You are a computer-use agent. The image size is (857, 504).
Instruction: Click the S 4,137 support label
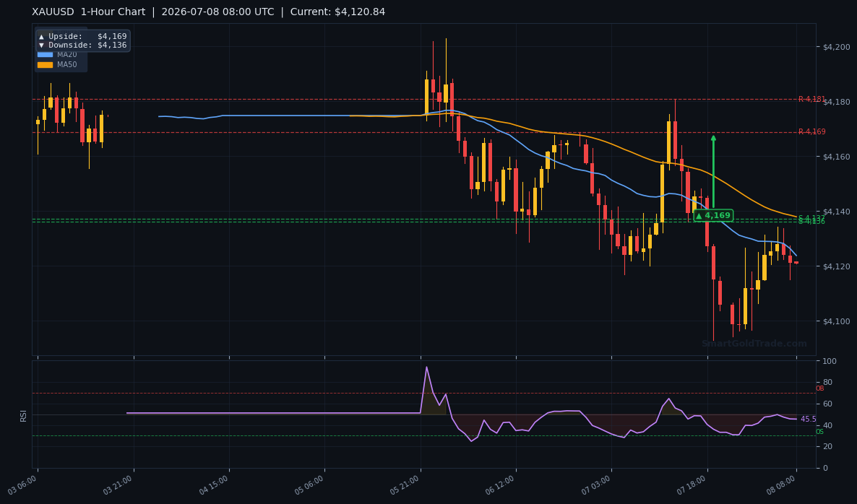point(811,218)
